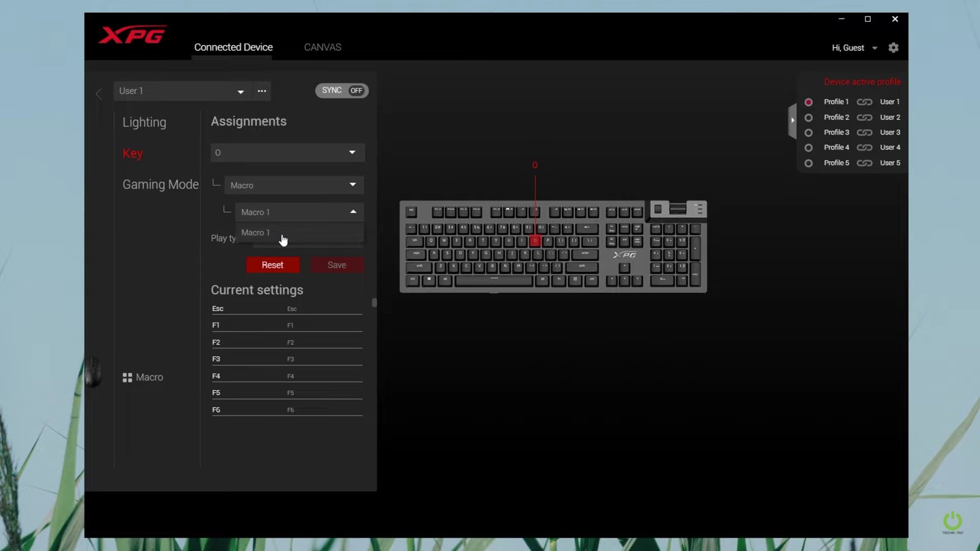This screenshot has width=980, height=551.
Task: Open settings gear icon
Action: pos(893,47)
